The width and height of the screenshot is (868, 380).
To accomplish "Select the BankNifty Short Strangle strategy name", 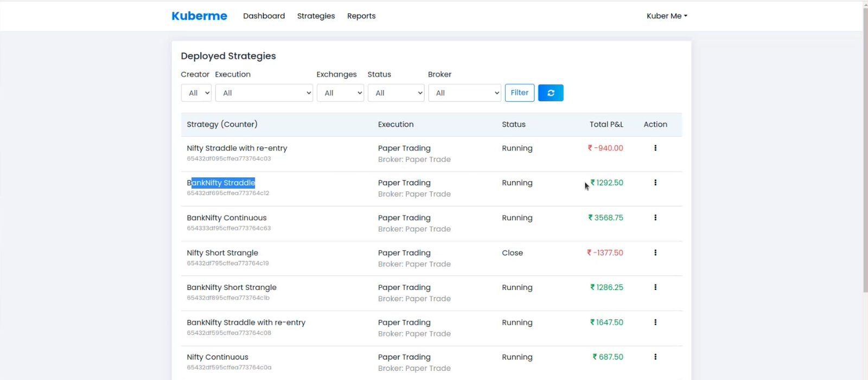I will [x=232, y=287].
